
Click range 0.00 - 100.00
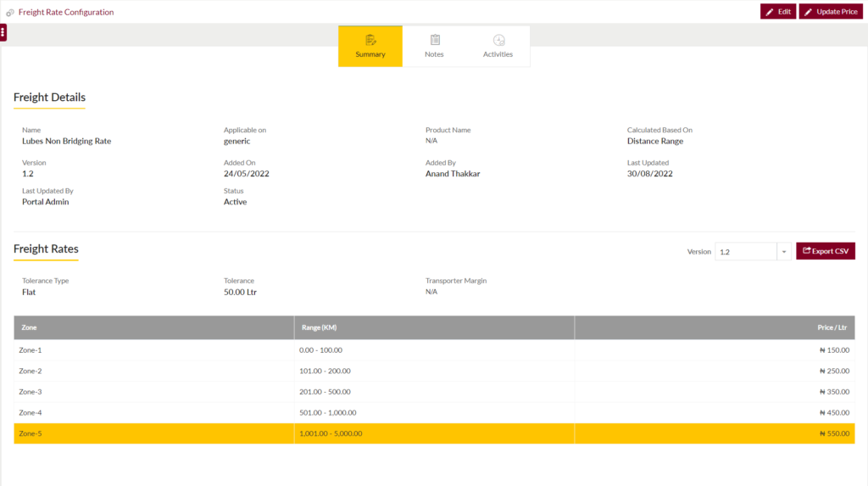[x=320, y=350]
